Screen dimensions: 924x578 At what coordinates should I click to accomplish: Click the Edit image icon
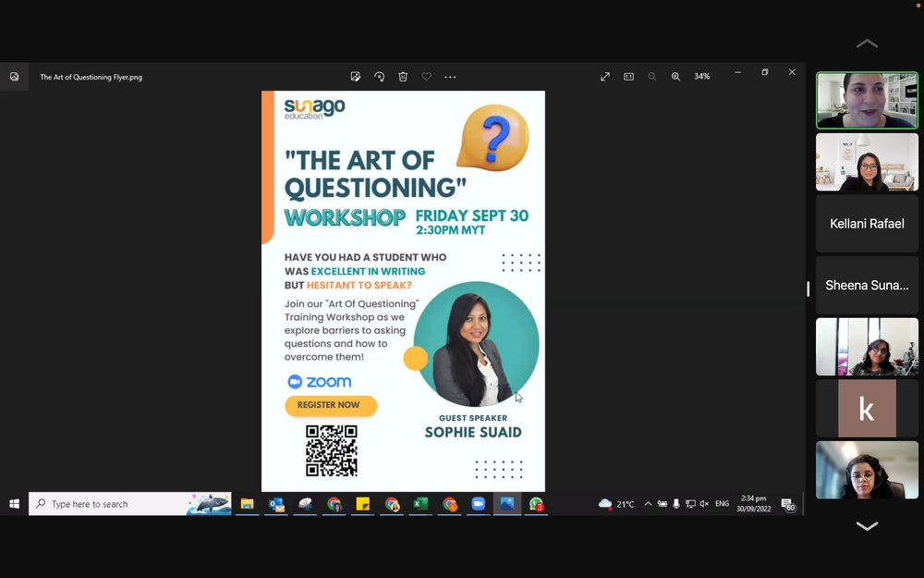[x=356, y=77]
